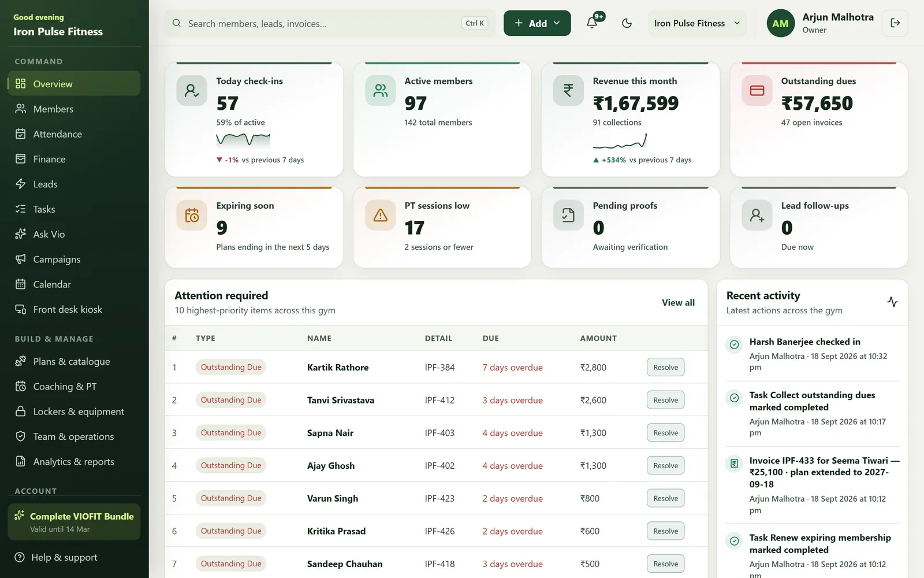The image size is (924, 578).
Task: Open the Finance section
Action: tap(74, 159)
